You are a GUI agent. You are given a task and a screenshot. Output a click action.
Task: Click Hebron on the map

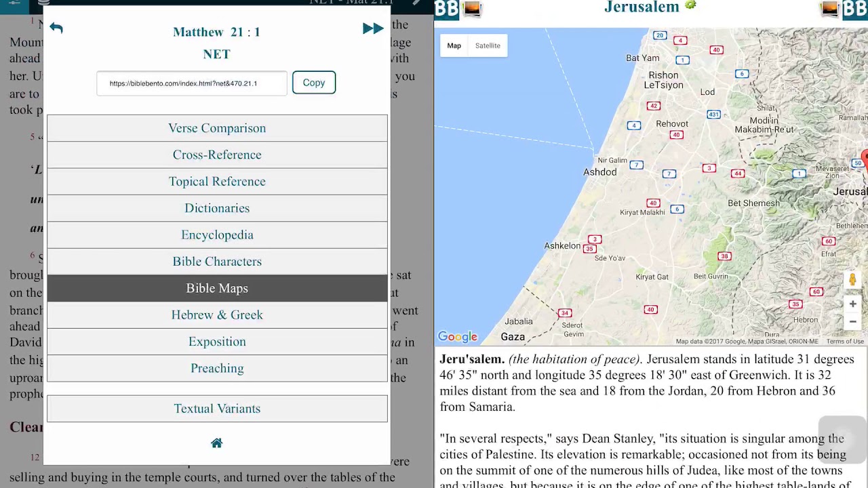806,320
